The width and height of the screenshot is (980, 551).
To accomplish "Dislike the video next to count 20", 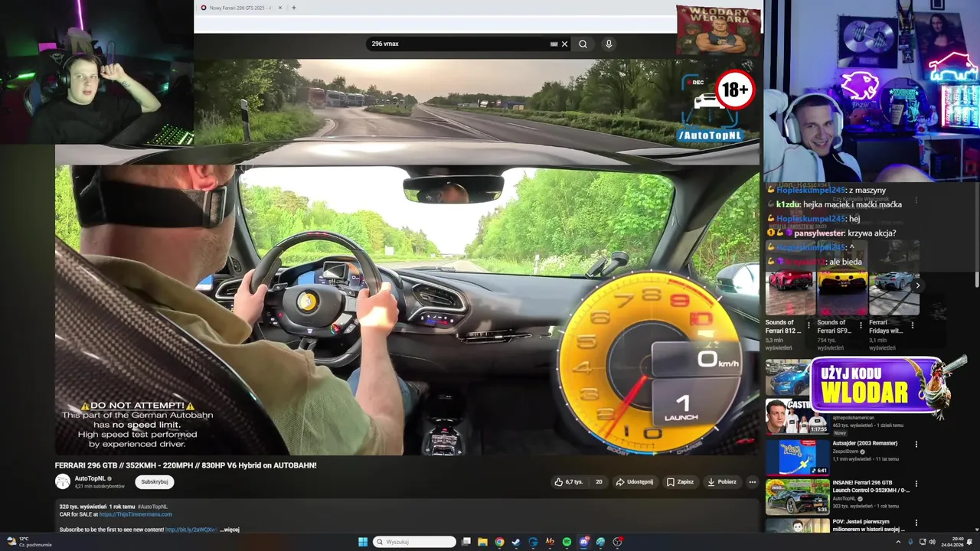I will pyautogui.click(x=599, y=482).
